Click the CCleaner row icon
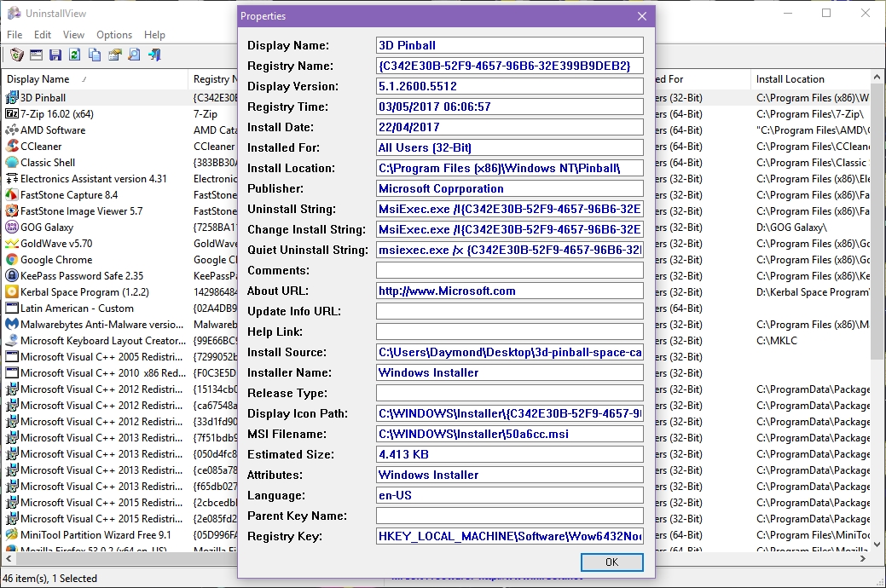 [x=12, y=147]
